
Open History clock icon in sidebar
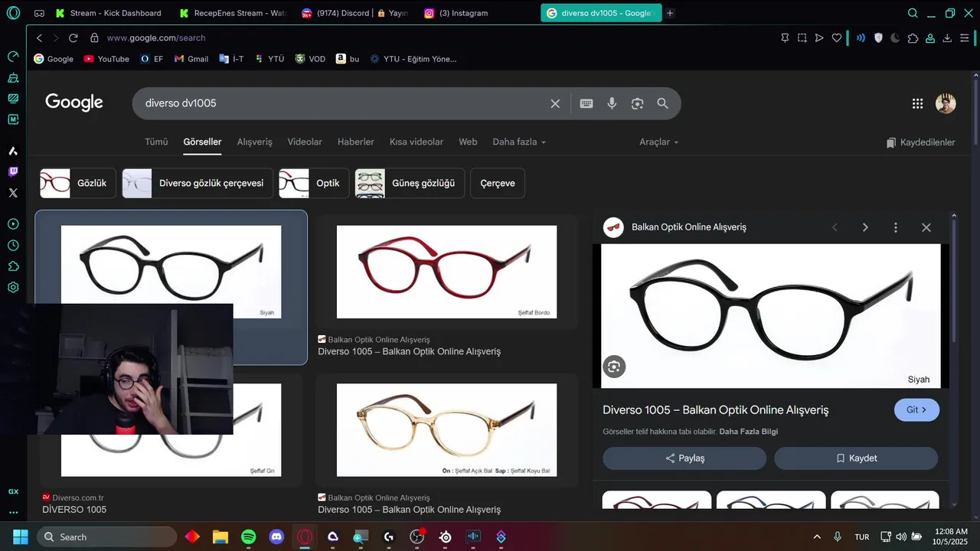(13, 246)
